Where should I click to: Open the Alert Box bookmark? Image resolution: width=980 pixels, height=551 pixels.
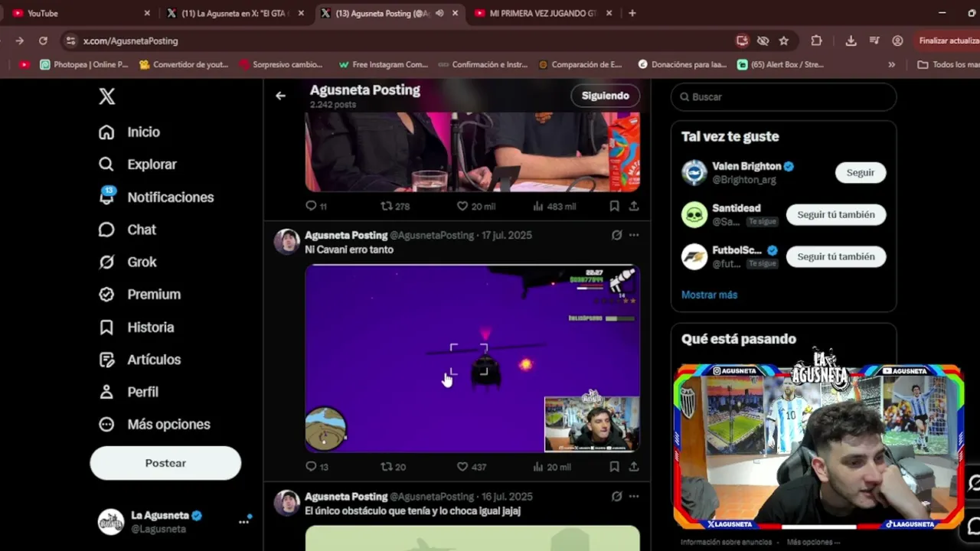(x=780, y=65)
